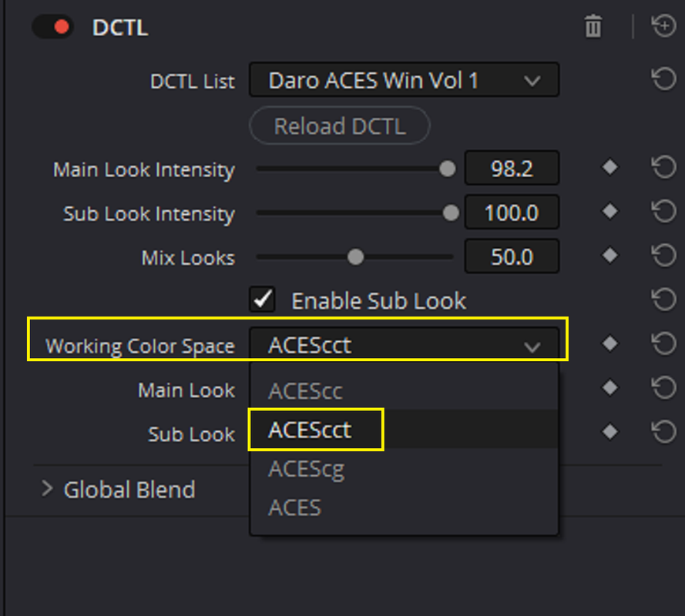685x616 pixels.
Task: Click the Reload DCTL button
Action: click(340, 126)
